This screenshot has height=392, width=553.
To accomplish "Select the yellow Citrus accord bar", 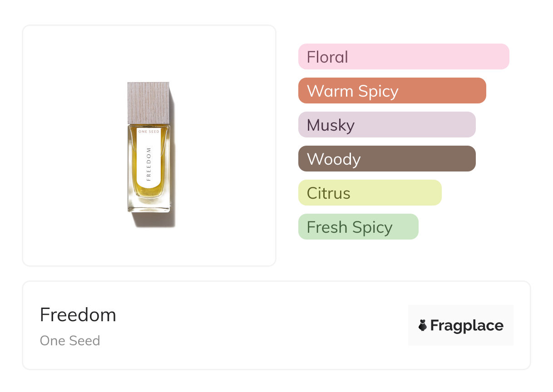I will tap(370, 193).
